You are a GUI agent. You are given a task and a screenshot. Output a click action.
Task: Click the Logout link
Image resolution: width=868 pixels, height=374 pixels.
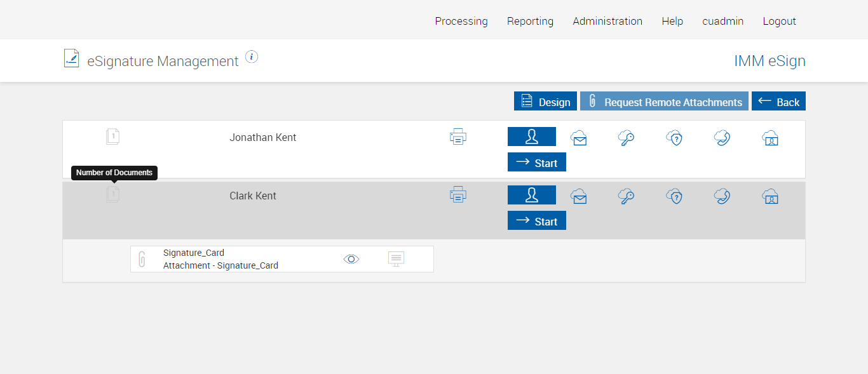coord(779,21)
